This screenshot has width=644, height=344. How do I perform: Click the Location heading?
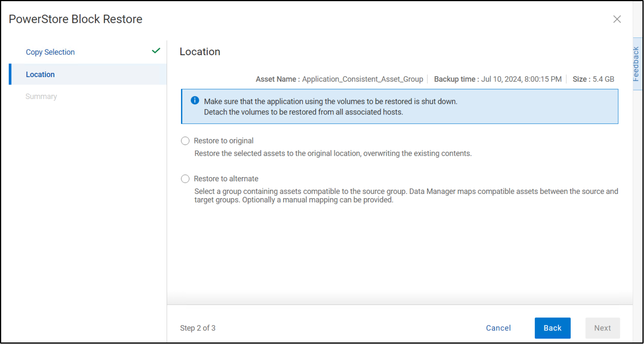coord(200,52)
